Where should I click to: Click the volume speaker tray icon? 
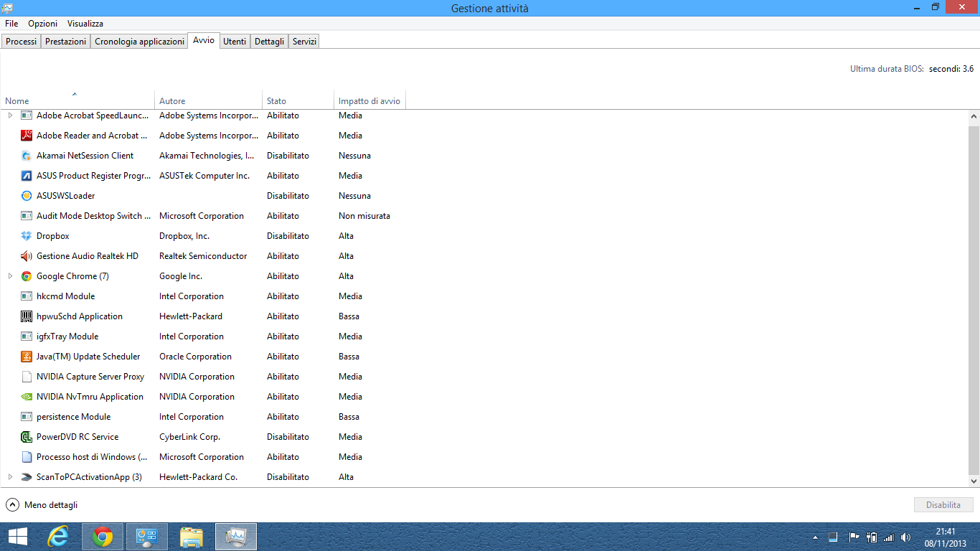pos(905,537)
